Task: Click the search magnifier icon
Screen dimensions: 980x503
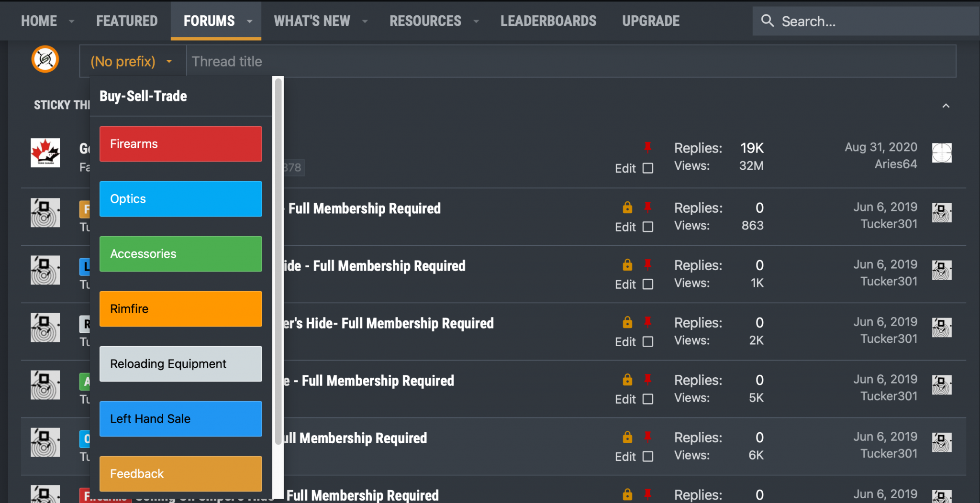Action: tap(768, 21)
